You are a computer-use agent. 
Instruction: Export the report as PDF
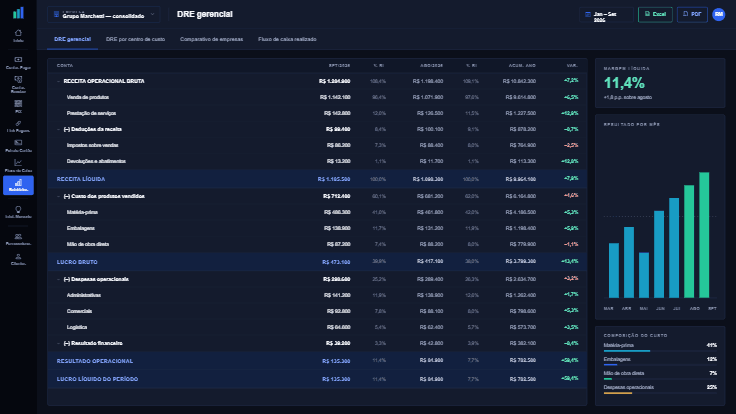692,15
